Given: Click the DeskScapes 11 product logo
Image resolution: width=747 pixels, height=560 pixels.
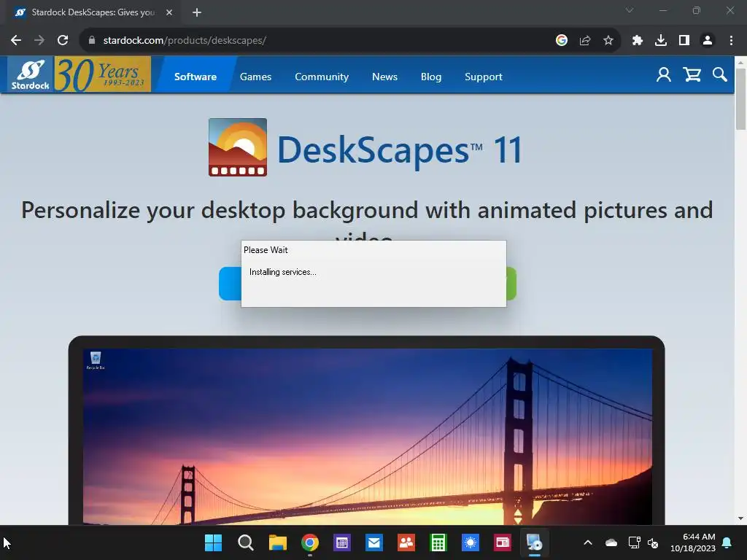Looking at the screenshot, I should point(238,147).
